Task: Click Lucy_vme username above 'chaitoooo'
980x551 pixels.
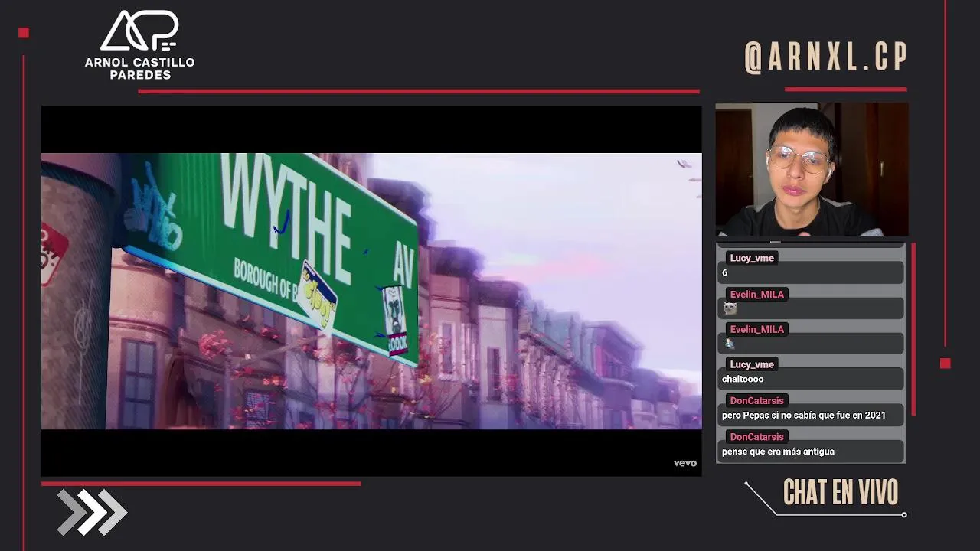Action: pos(752,364)
